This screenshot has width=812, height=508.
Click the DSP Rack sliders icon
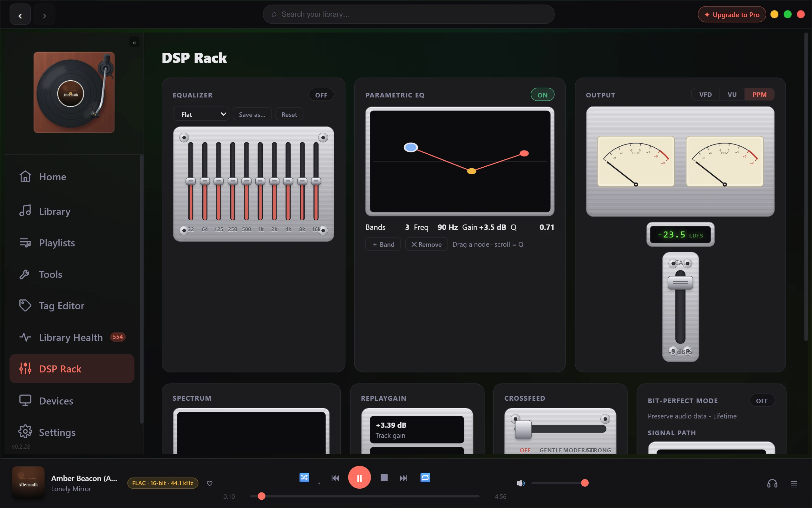[25, 369]
